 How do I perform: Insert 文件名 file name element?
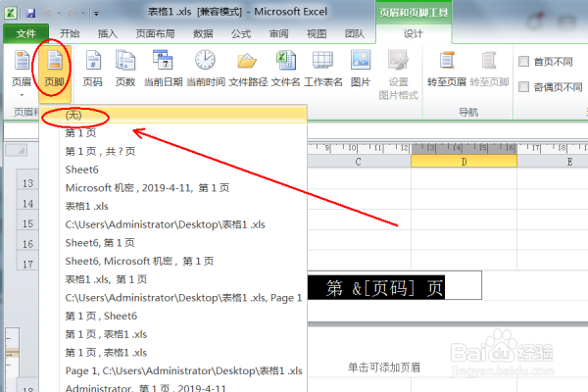[286, 69]
